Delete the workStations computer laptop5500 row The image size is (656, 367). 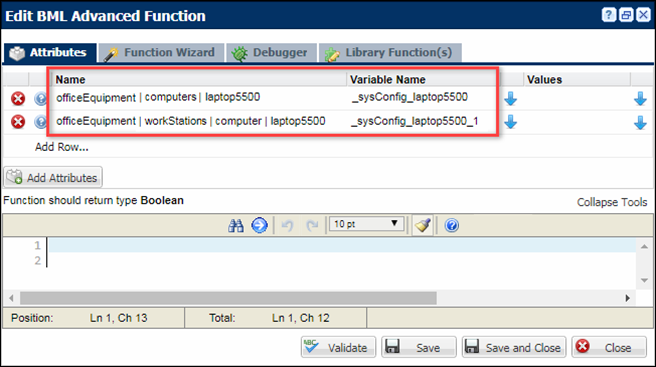coord(18,122)
